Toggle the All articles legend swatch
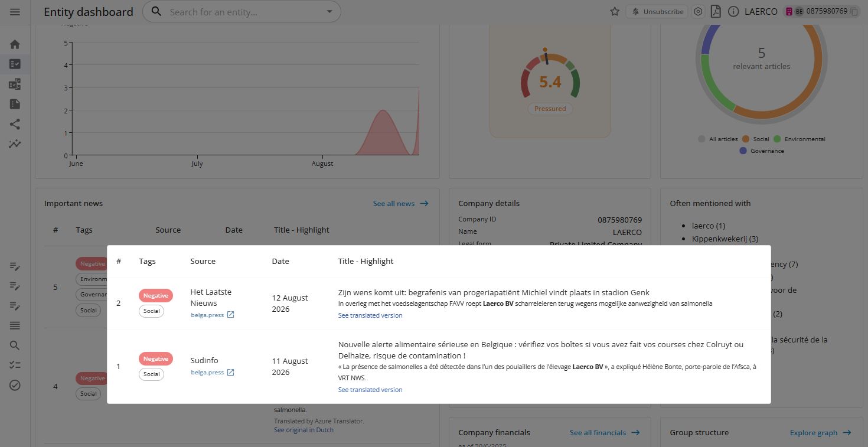This screenshot has height=447, width=868. tap(701, 139)
